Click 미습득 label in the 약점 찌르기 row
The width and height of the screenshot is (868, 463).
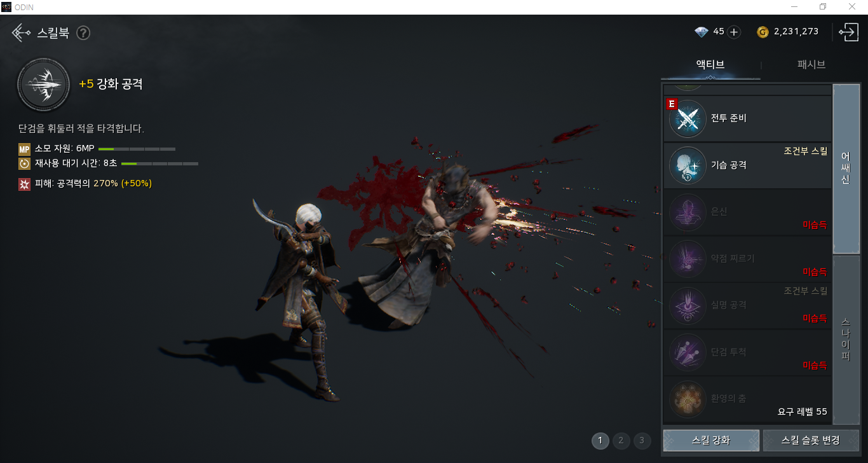815,272
